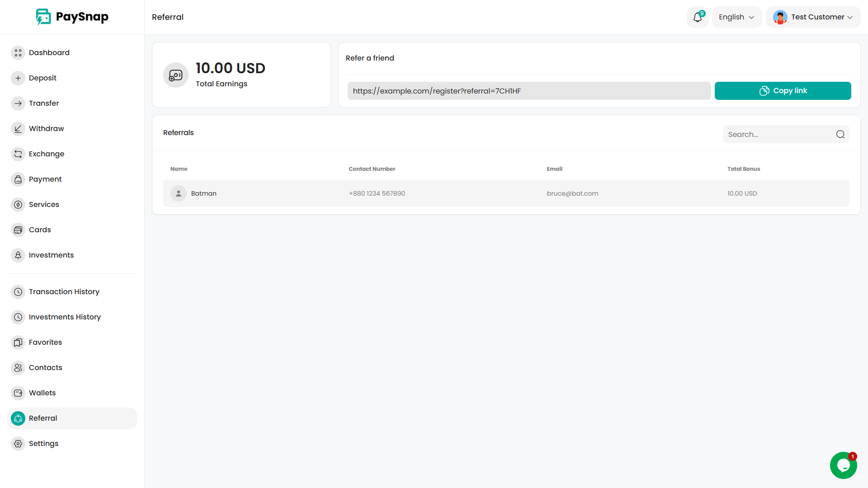Go to Transaction History
This screenshot has width=868, height=488.
64,292
